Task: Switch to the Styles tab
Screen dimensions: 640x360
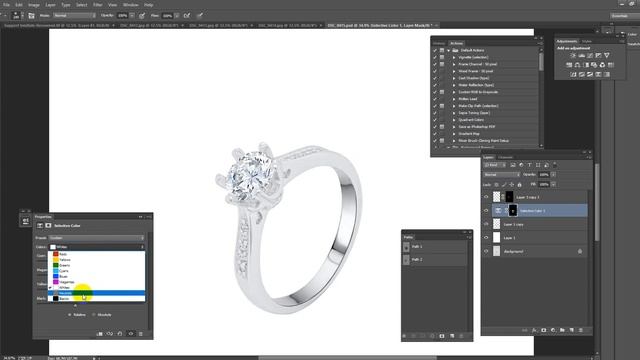Action: (x=587, y=41)
